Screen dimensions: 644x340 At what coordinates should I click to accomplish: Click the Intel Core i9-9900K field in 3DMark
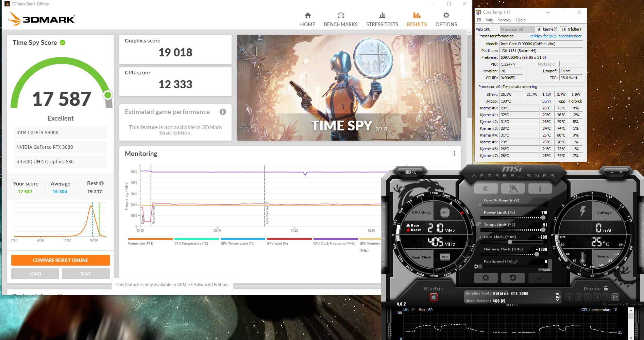point(61,132)
